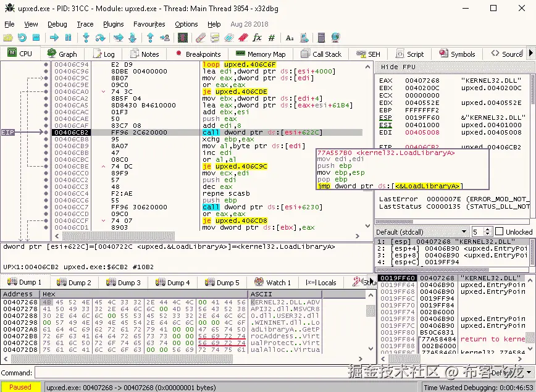
Task: Click the Run arrow toolbar icon
Action: [54, 38]
